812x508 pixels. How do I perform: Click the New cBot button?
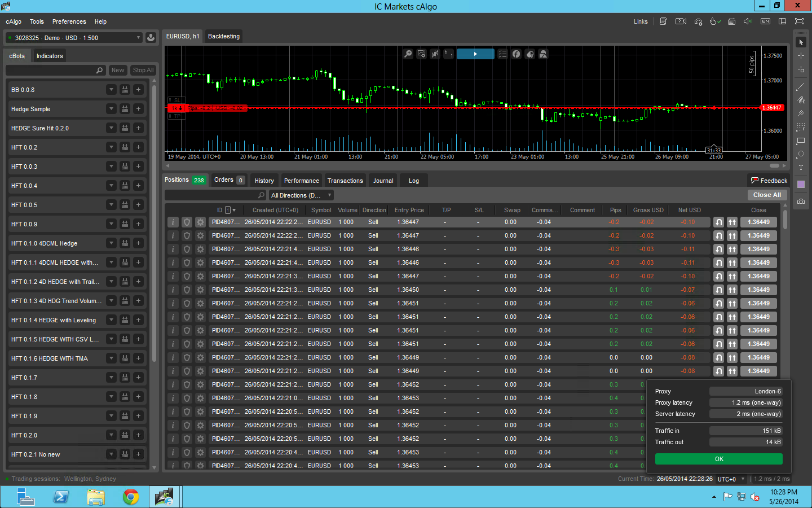coord(118,71)
